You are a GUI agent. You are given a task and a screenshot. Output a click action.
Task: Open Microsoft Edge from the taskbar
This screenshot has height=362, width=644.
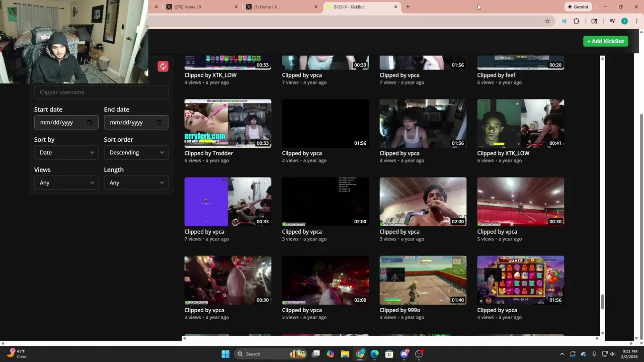pos(374,354)
